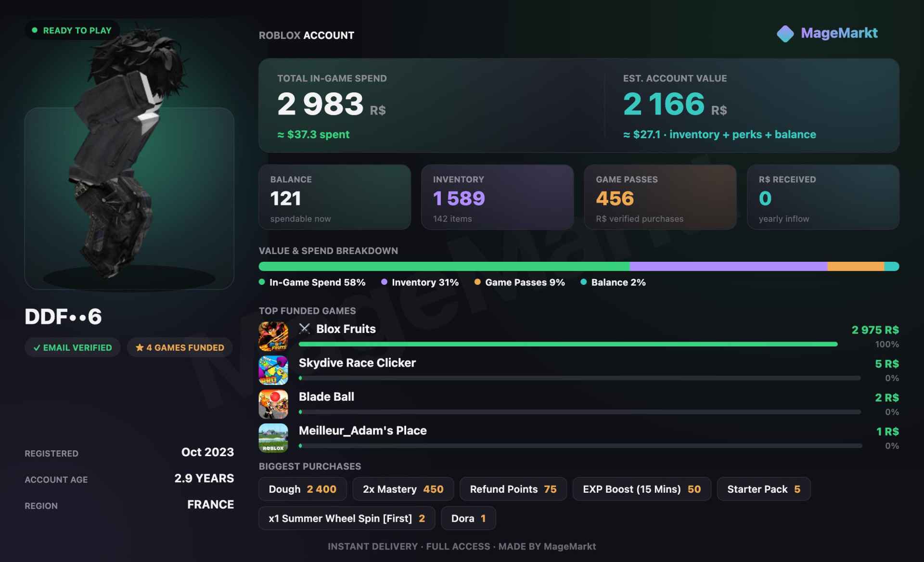Image resolution: width=924 pixels, height=562 pixels.
Task: Click the R$ Received yearly inflow card
Action: coord(823,197)
